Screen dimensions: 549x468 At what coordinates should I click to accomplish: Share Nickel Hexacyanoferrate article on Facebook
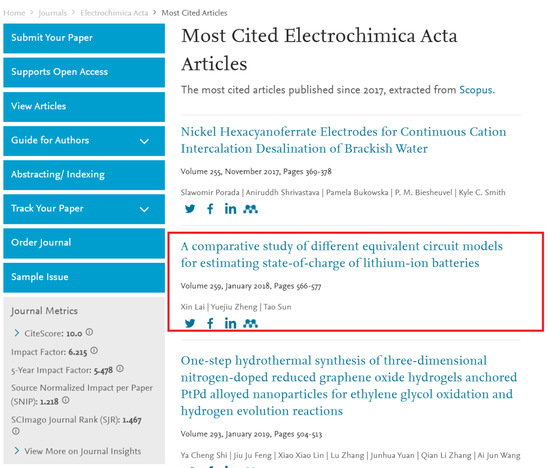click(x=210, y=209)
